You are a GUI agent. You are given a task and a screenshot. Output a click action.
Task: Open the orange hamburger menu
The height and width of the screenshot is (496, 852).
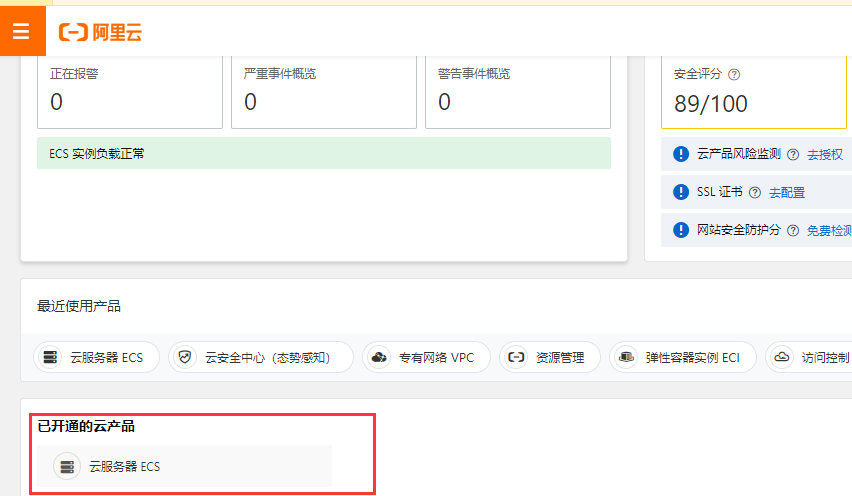[22, 31]
